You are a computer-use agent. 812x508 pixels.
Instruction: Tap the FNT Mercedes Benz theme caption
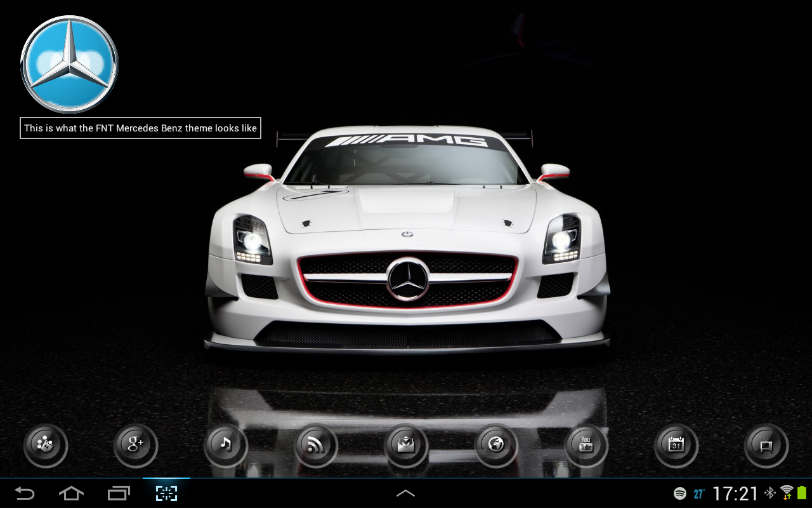[x=140, y=128]
